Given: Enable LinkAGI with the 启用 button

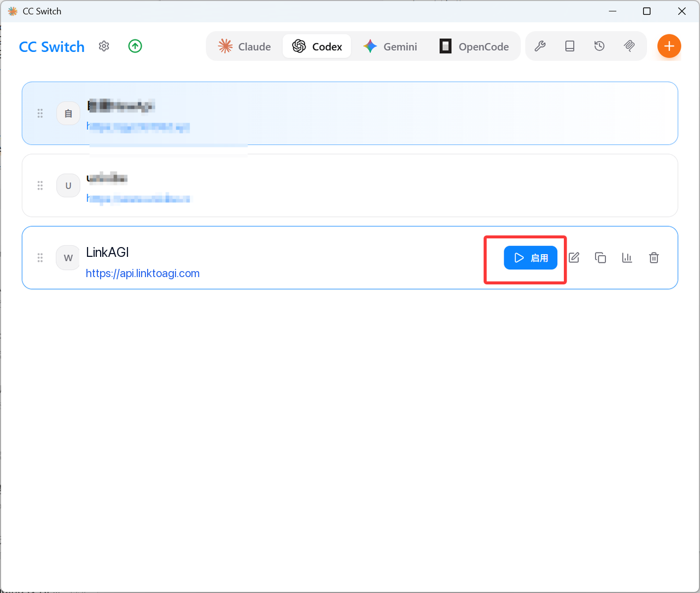Looking at the screenshot, I should coord(530,257).
